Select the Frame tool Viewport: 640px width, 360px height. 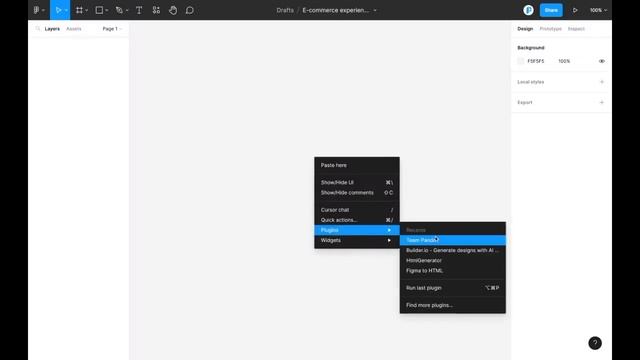click(x=79, y=10)
